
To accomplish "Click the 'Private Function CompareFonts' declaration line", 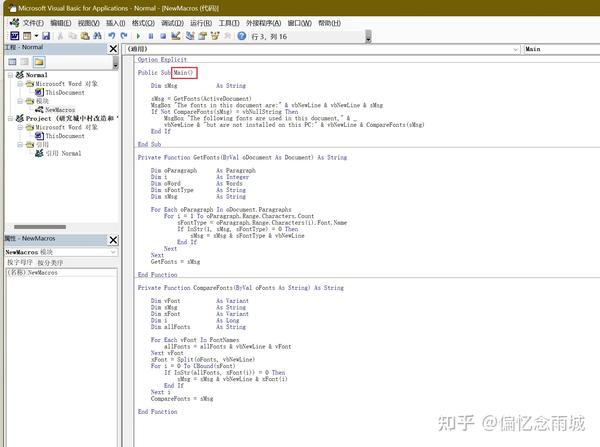I will pos(241,288).
